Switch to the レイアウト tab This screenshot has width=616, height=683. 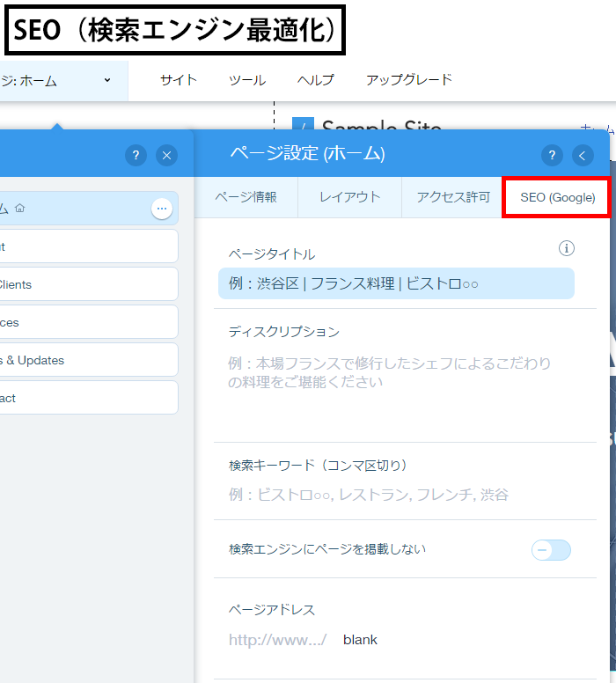349,197
